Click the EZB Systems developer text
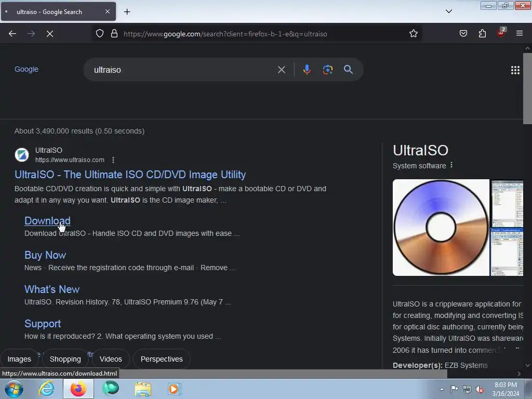 tap(466, 365)
